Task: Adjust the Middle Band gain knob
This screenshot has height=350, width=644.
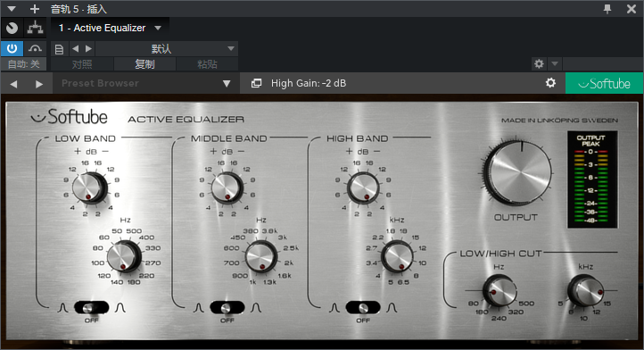Action: [227, 187]
